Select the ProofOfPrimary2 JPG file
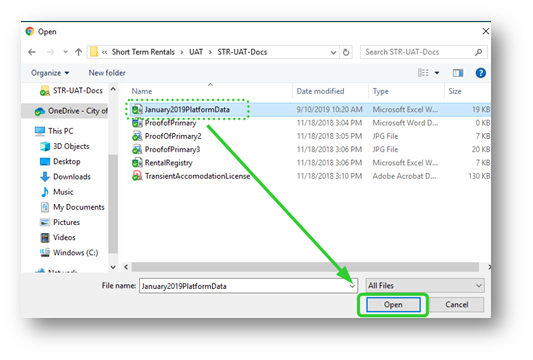The width and height of the screenshot is (533, 360). [x=310, y=136]
